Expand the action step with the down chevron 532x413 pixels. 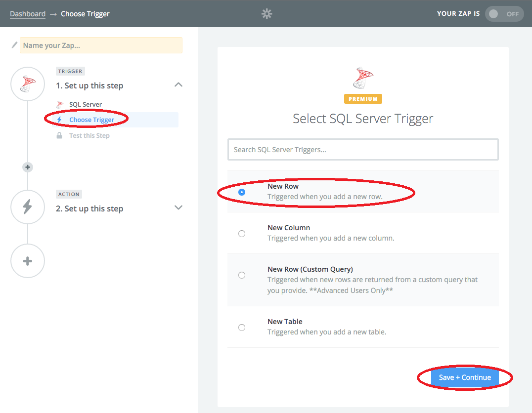[178, 208]
